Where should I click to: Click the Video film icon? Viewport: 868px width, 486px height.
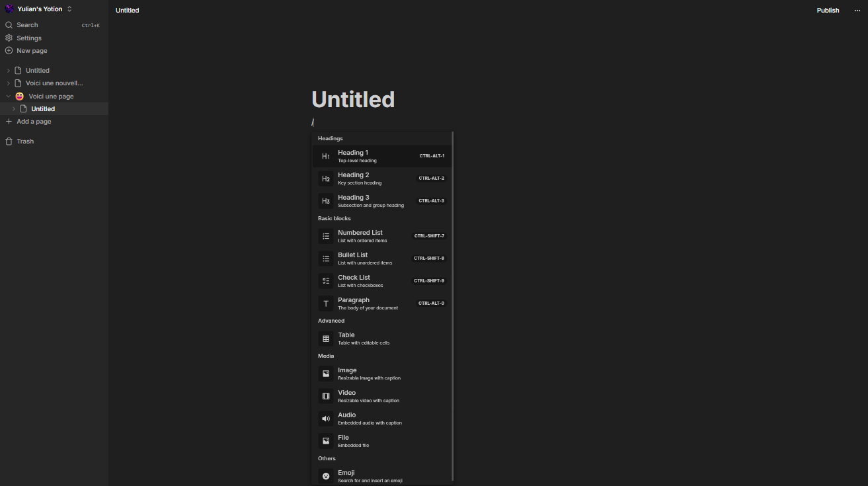[x=326, y=396]
